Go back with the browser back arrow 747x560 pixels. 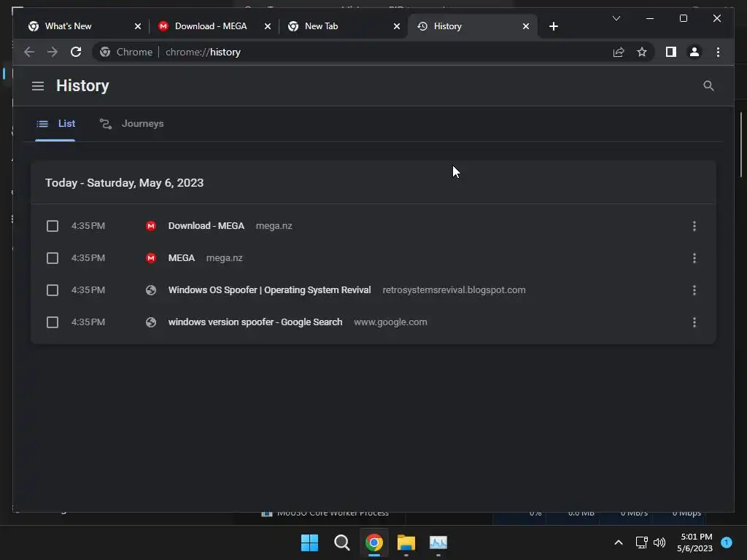[29, 52]
